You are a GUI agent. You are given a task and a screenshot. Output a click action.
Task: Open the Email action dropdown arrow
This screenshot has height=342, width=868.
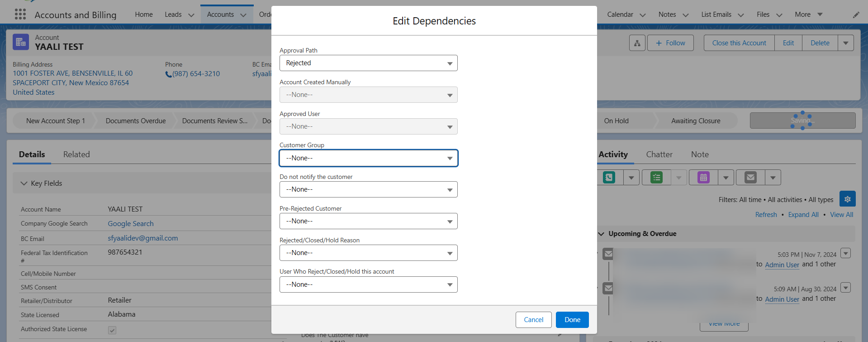pyautogui.click(x=773, y=178)
